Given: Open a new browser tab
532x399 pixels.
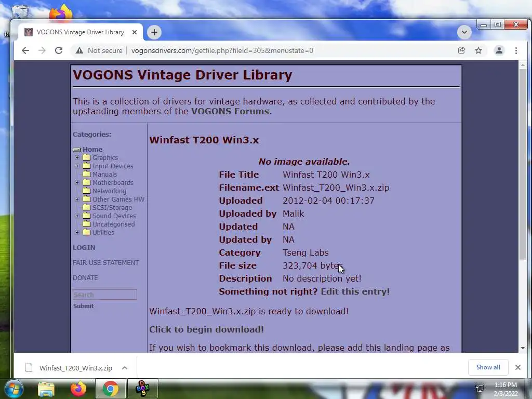Looking at the screenshot, I should click(x=154, y=32).
